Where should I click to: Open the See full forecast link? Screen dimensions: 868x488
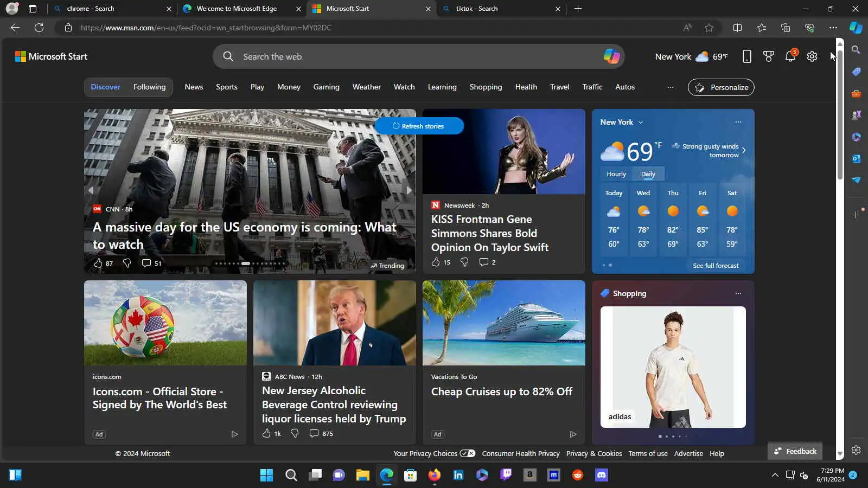716,266
